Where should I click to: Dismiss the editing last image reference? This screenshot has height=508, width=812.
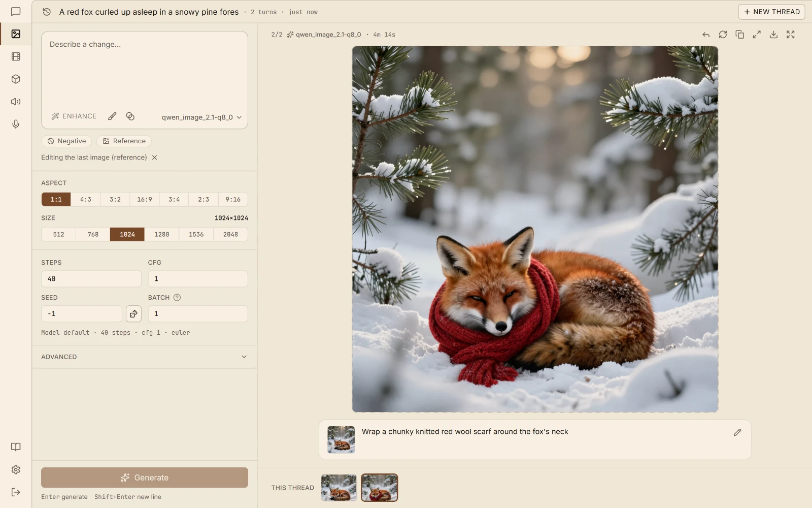coord(154,157)
